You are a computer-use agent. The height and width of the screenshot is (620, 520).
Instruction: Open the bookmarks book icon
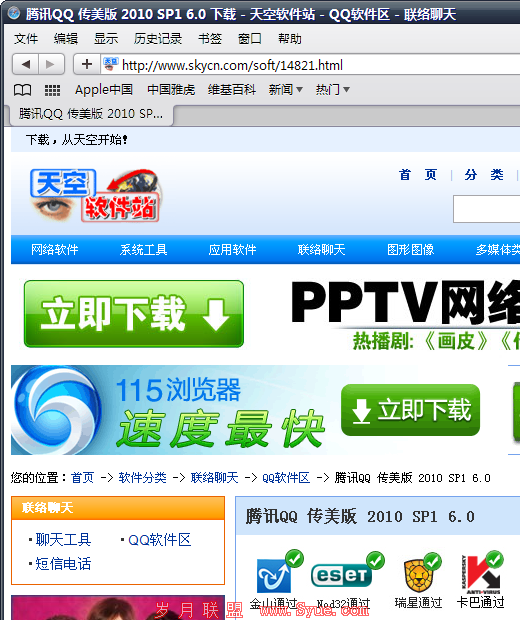(23, 90)
